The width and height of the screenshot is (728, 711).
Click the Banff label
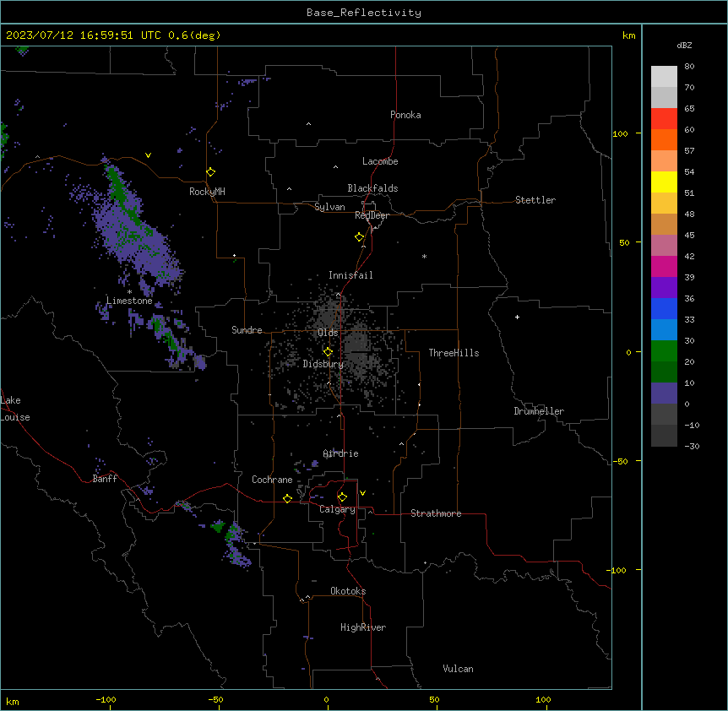pyautogui.click(x=105, y=479)
